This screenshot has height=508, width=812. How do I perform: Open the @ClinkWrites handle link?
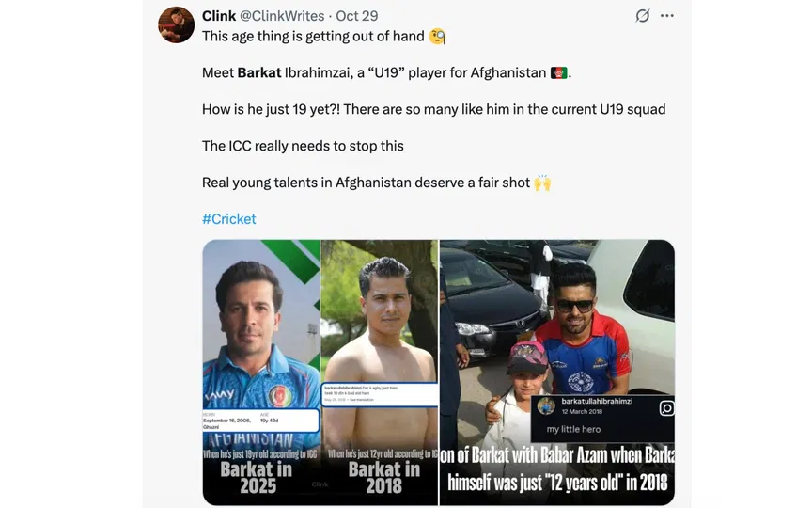(x=282, y=16)
